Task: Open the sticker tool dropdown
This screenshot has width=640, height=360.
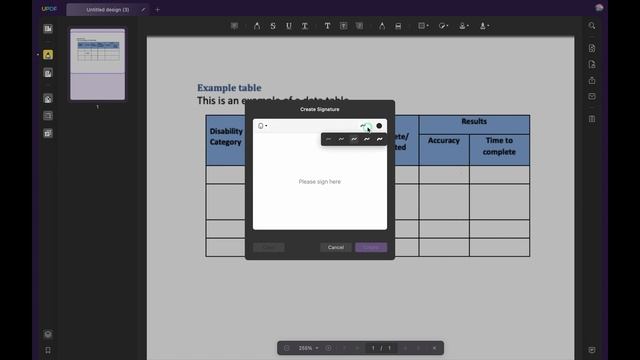Action: click(x=443, y=26)
